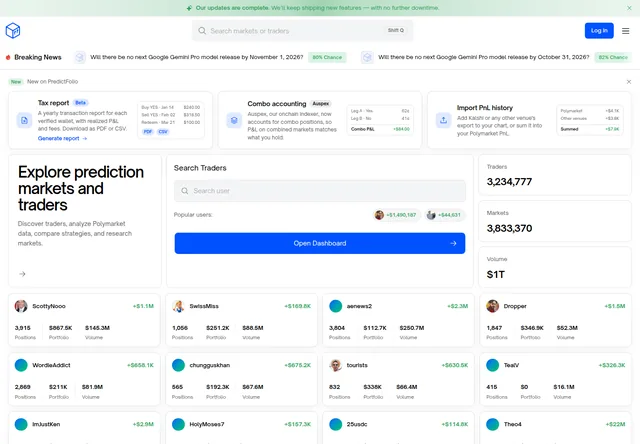Image resolution: width=640 pixels, height=444 pixels.
Task: Click the HolyMoses7 avatar
Action: pyautogui.click(x=178, y=424)
